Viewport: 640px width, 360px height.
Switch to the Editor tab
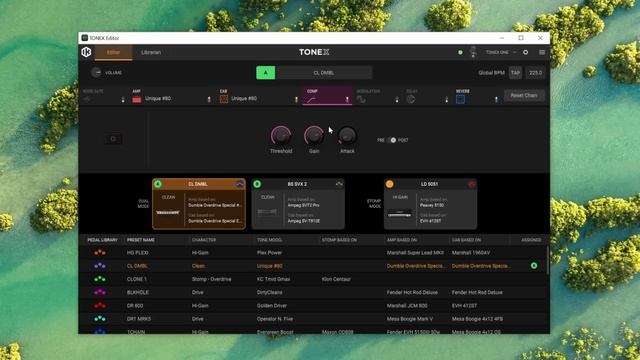tap(113, 52)
